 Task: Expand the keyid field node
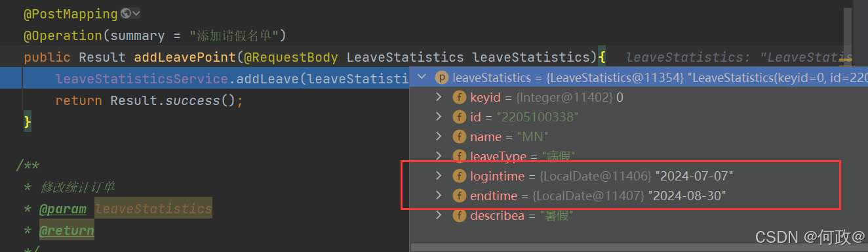(x=439, y=97)
